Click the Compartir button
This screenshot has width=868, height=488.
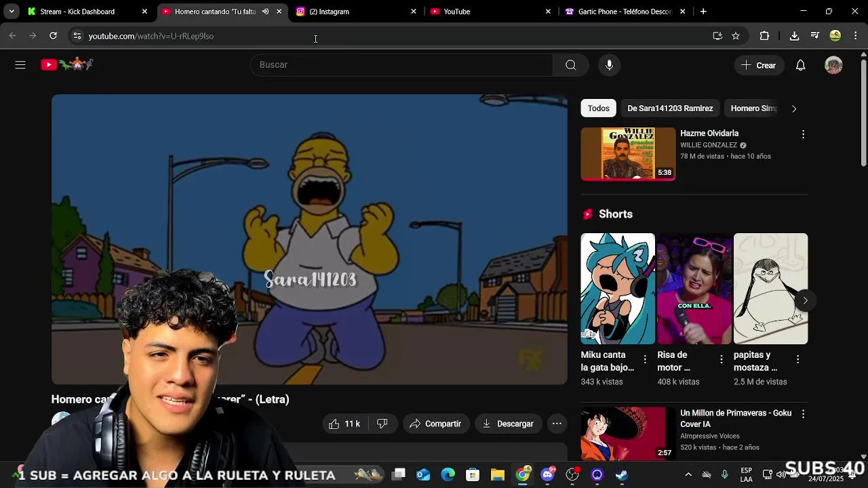435,424
